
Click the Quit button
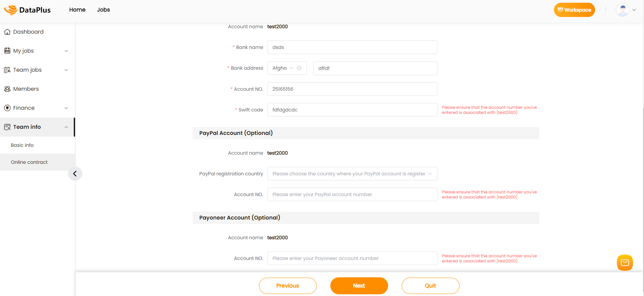pos(430,286)
